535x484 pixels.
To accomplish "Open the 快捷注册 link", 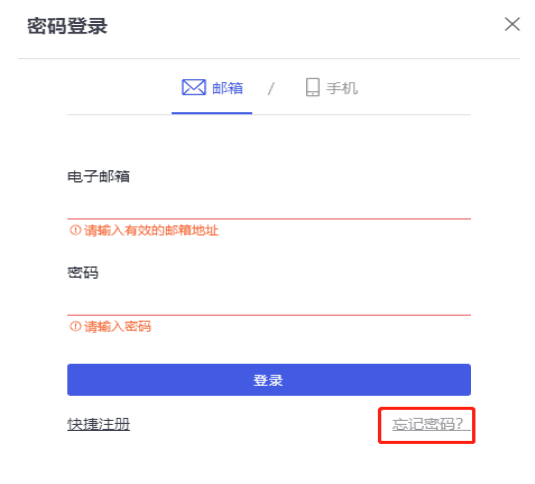I will point(99,425).
